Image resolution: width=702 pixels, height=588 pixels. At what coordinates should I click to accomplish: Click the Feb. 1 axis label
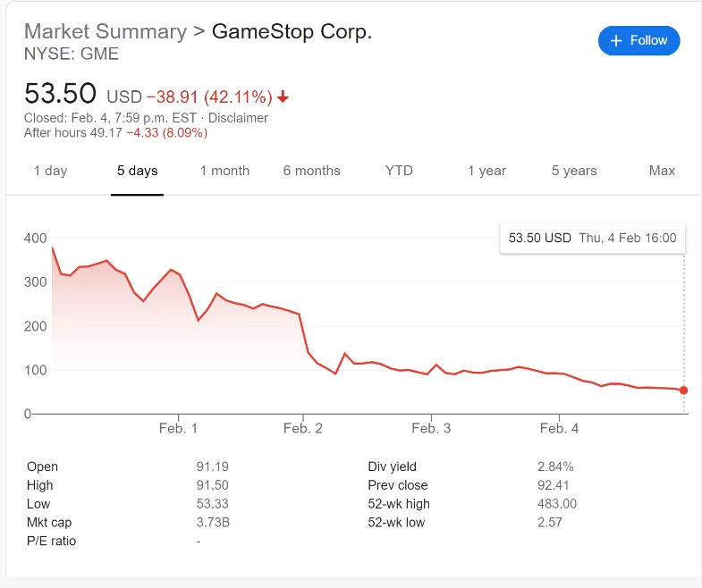point(178,428)
